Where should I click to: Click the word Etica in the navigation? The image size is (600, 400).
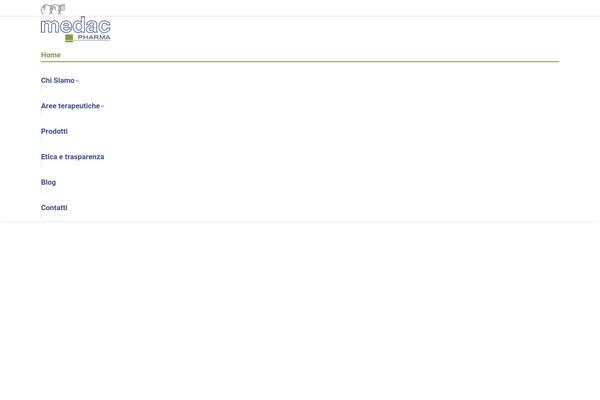[x=49, y=157]
